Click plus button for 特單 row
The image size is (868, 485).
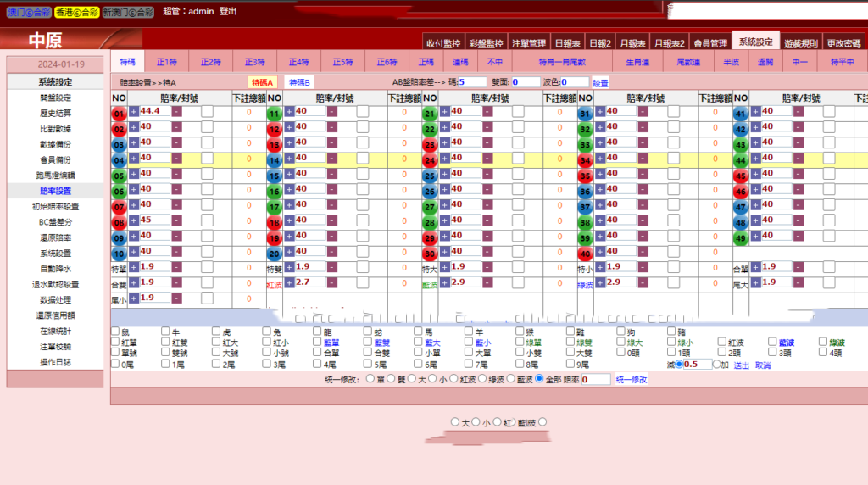[134, 267]
